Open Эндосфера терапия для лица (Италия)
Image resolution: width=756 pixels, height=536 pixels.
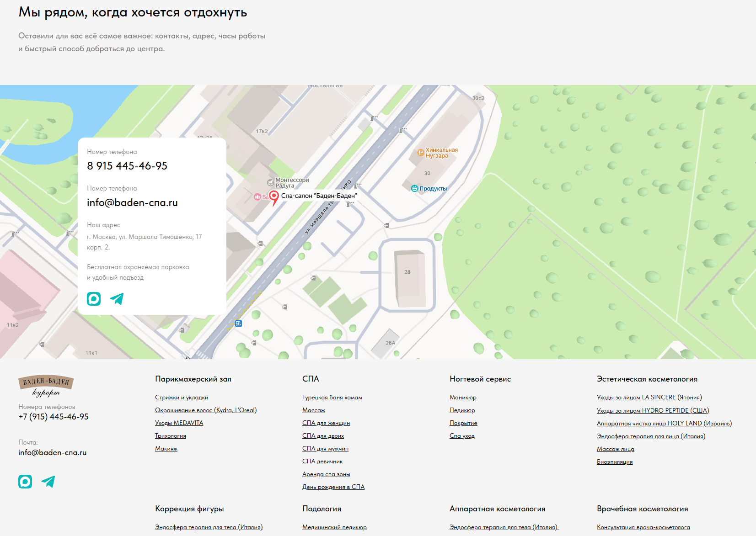pyautogui.click(x=651, y=436)
